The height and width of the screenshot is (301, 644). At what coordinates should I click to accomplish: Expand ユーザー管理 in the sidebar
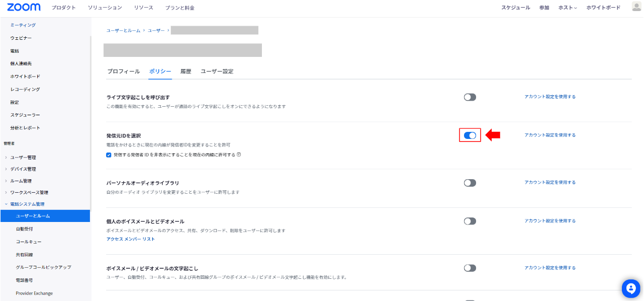(23, 158)
